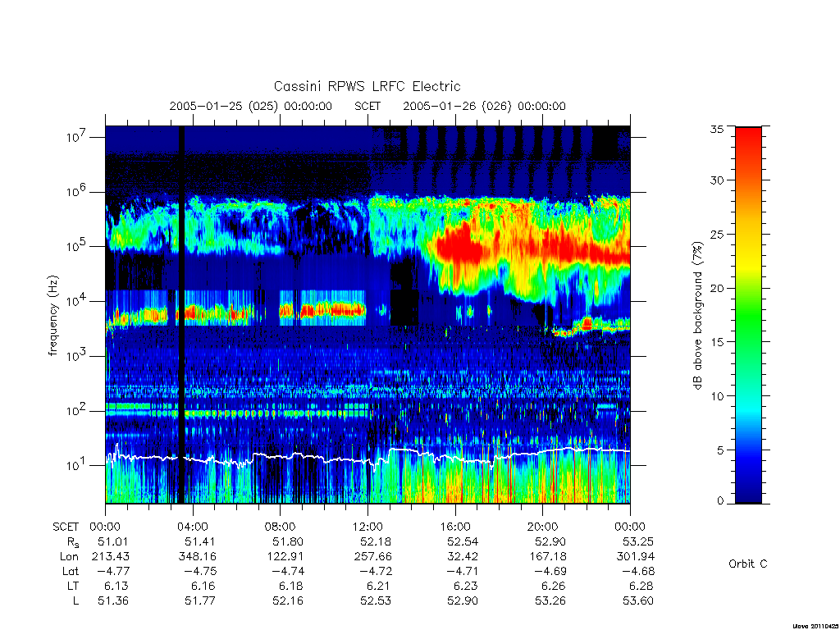This screenshot has height=630, width=840.
Task: Click the L value 51.36
Action: 113,601
